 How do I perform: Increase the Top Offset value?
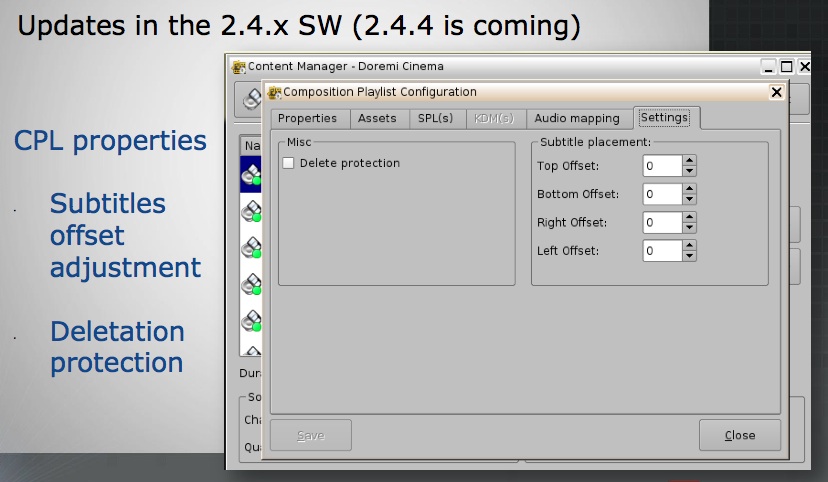coord(689,160)
